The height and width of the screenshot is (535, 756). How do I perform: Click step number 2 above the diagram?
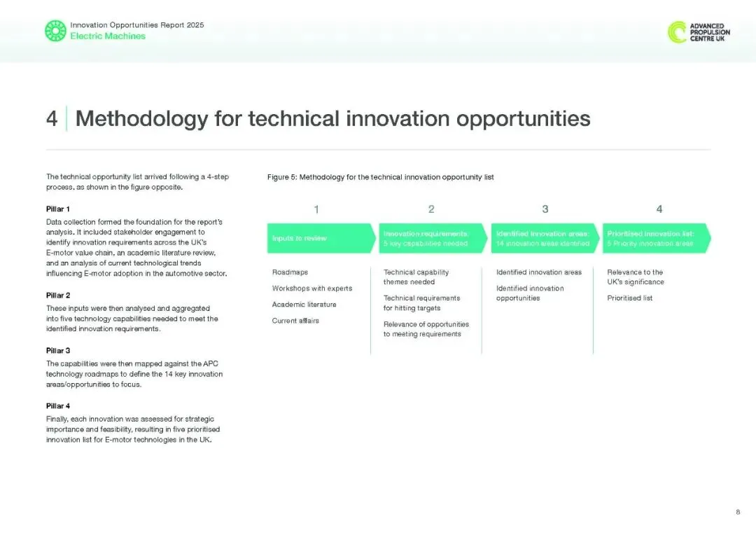click(431, 209)
